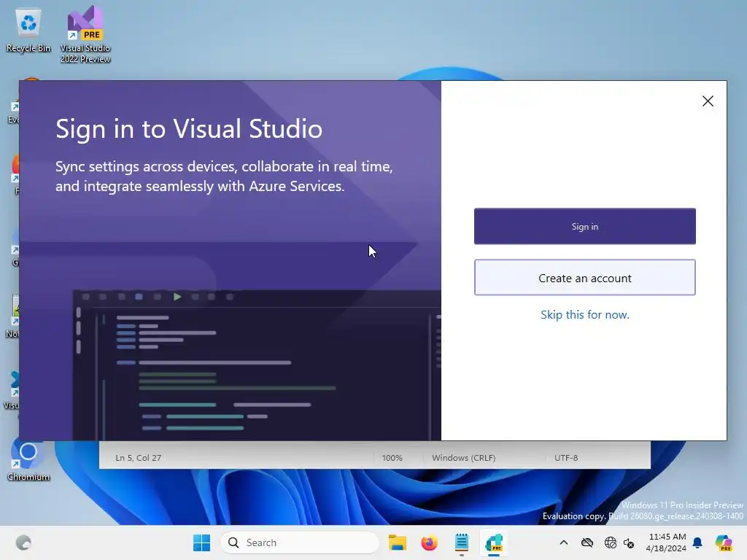Image resolution: width=747 pixels, height=560 pixels.
Task: Open File Explorer from the taskbar
Action: [398, 542]
